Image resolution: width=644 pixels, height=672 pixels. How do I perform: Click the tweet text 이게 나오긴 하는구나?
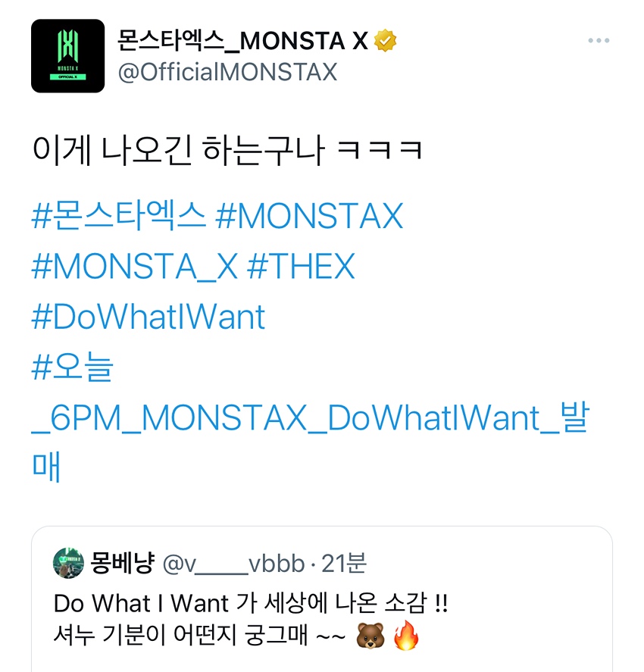[x=177, y=151]
